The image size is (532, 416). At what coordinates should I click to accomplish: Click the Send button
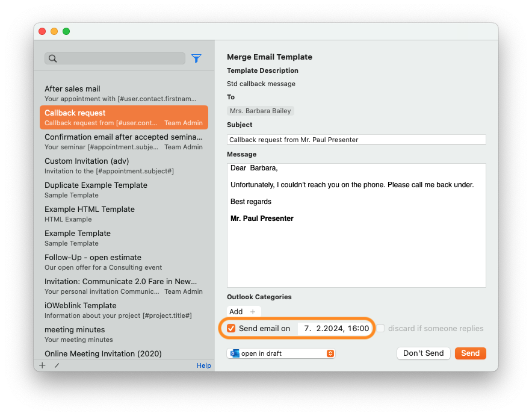coord(470,353)
